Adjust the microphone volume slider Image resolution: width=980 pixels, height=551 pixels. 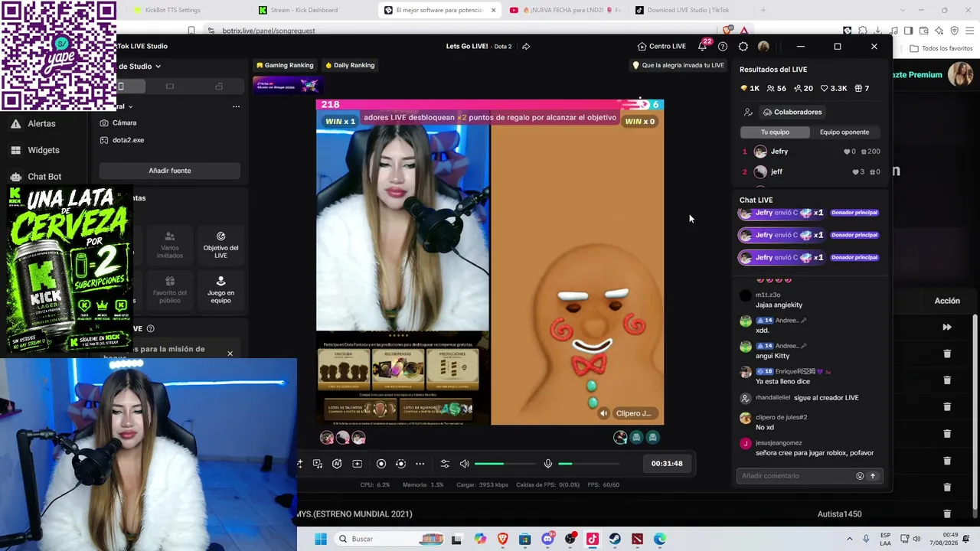[x=588, y=464]
